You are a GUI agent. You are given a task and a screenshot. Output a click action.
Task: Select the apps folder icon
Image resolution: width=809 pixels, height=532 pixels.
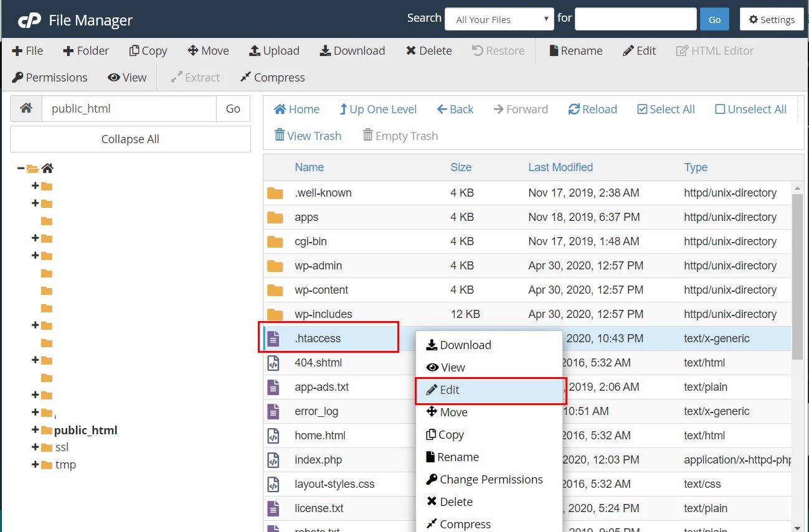click(275, 217)
